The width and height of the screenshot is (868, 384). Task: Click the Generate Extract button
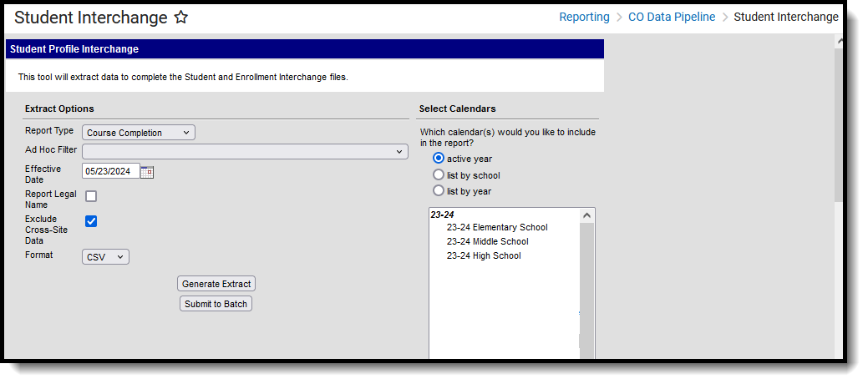[x=216, y=284]
